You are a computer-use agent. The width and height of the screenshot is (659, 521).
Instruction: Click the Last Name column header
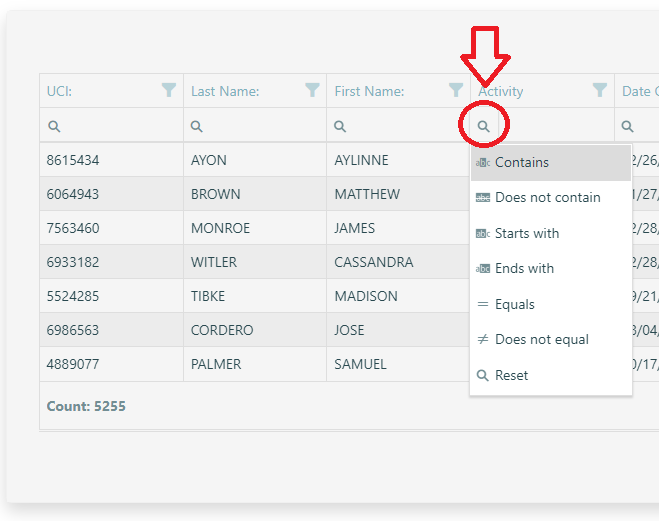225,91
